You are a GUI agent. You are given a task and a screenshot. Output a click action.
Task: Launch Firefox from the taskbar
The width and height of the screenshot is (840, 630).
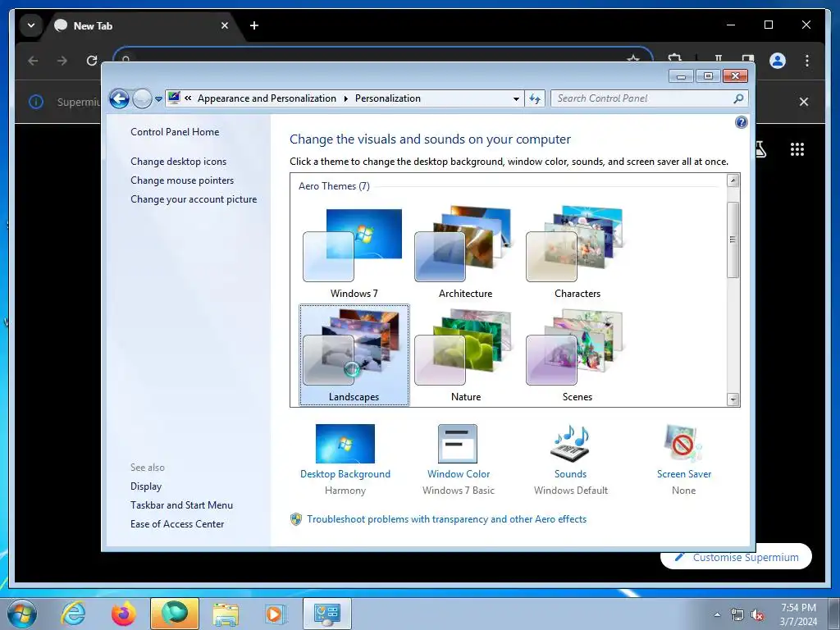pyautogui.click(x=124, y=614)
